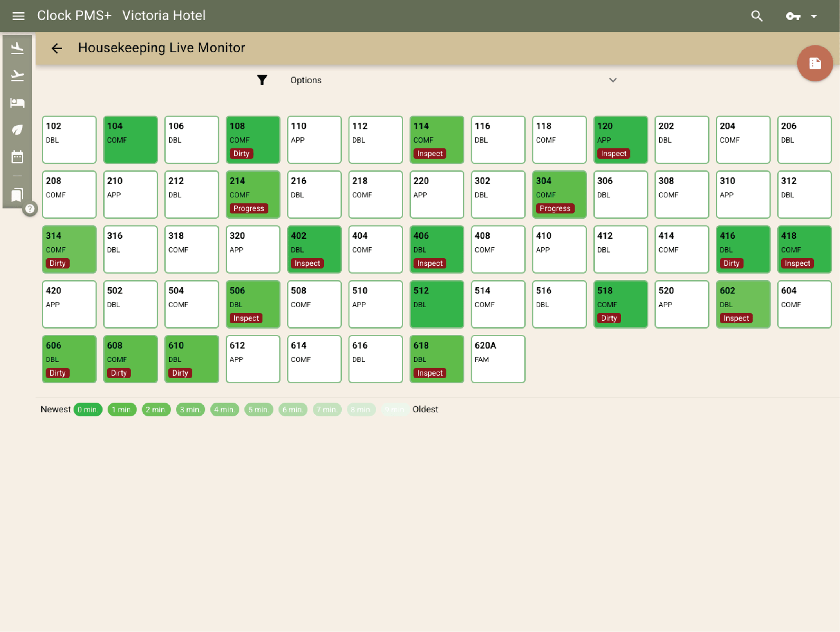The image size is (840, 632).
Task: Click room 402 with Inspect status
Action: pos(314,249)
